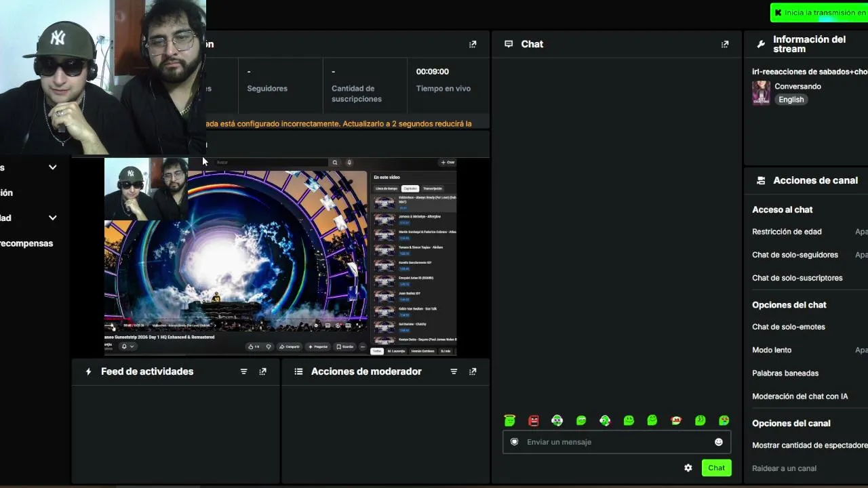Click the Opciones del canal heading
The image size is (868, 488).
791,423
